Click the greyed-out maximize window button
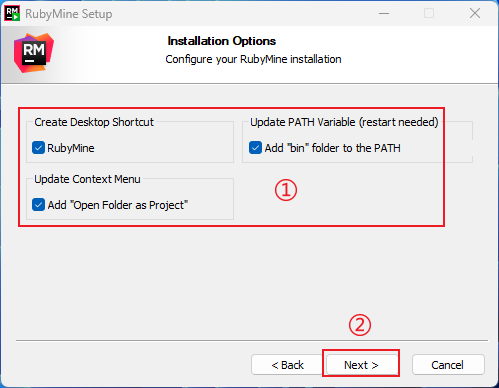Image resolution: width=499 pixels, height=388 pixels. tap(429, 13)
